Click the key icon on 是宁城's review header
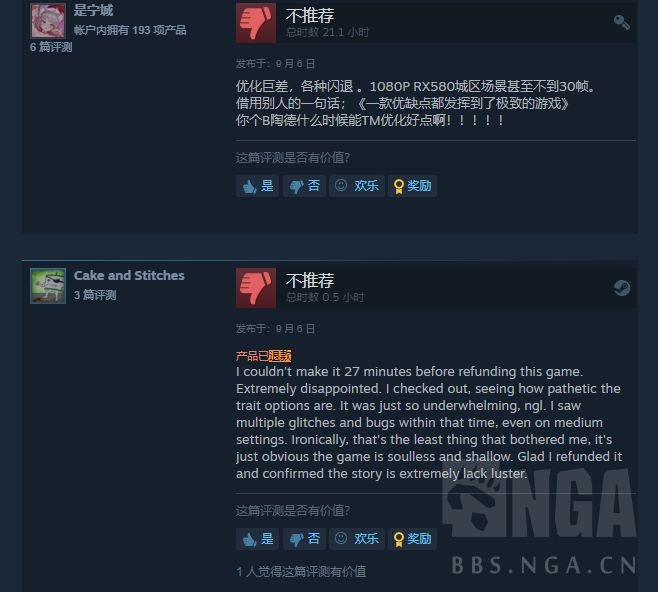The image size is (658, 592). [621, 22]
